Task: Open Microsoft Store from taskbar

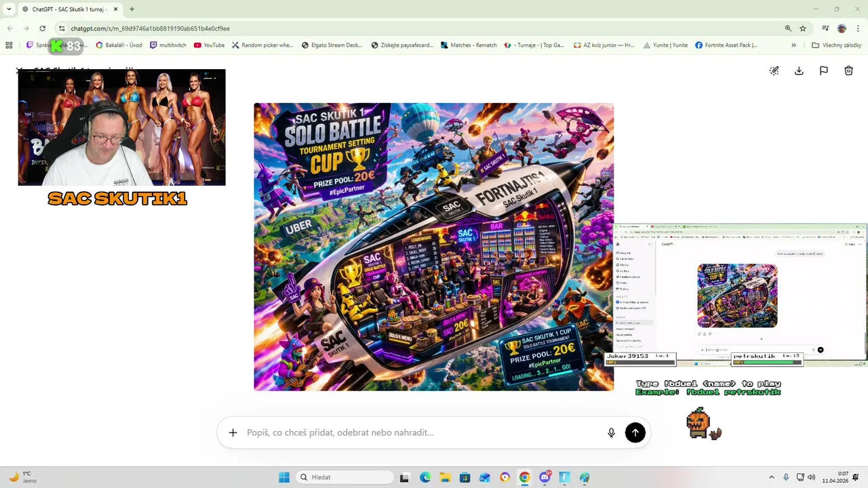Action: [x=465, y=477]
